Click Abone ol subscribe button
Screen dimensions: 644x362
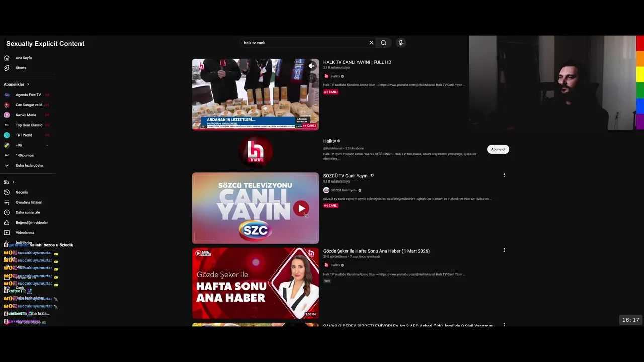[498, 149]
